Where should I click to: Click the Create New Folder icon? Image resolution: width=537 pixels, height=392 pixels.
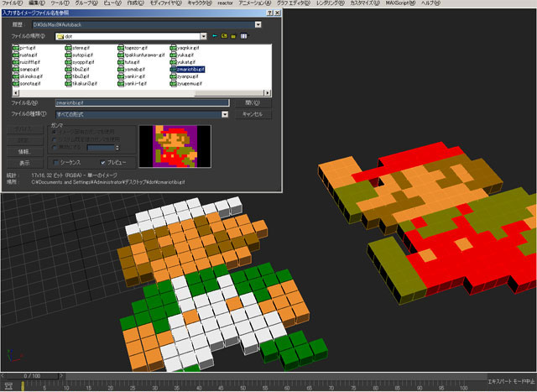point(233,36)
